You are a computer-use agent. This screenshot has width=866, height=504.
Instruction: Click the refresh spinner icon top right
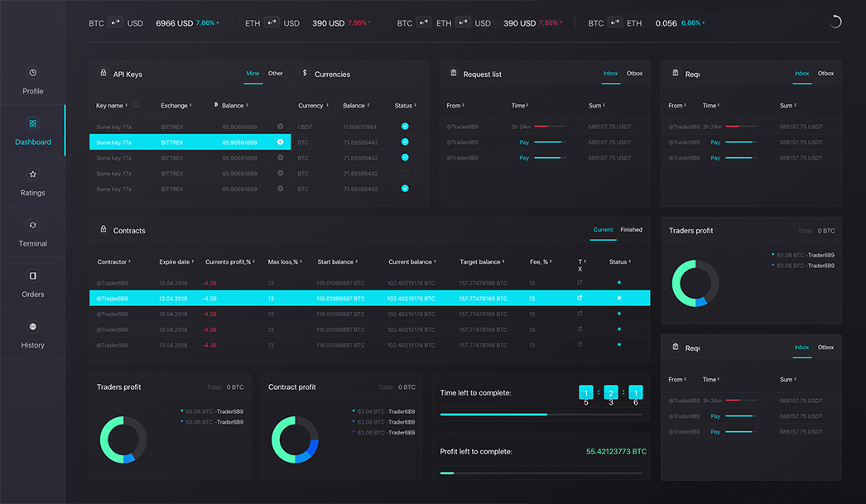coord(835,22)
